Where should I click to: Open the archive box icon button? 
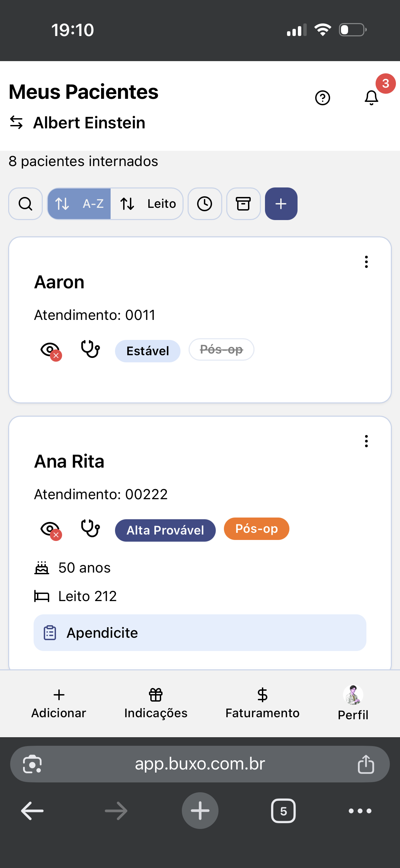tap(243, 204)
